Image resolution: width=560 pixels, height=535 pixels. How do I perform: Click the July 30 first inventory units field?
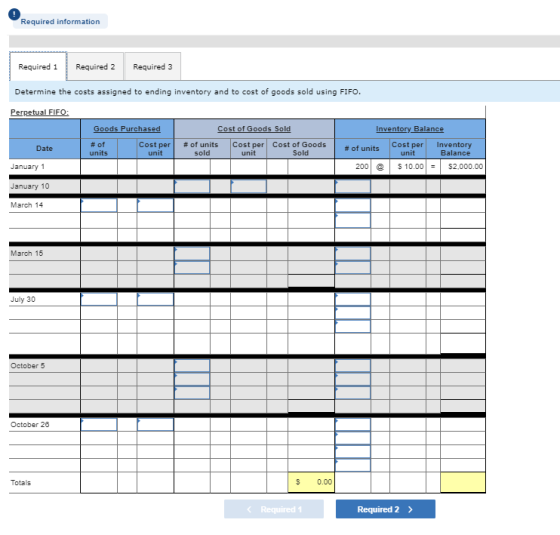tap(353, 299)
